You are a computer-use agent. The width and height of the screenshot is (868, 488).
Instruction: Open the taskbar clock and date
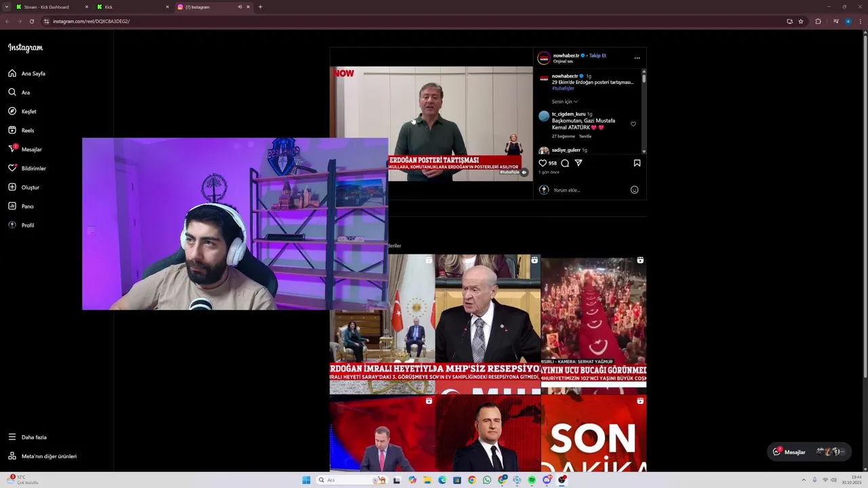[852, 480]
